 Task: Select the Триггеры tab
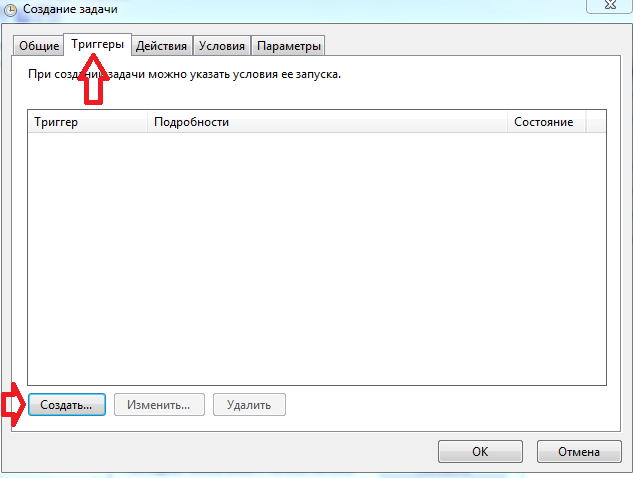pyautogui.click(x=97, y=44)
